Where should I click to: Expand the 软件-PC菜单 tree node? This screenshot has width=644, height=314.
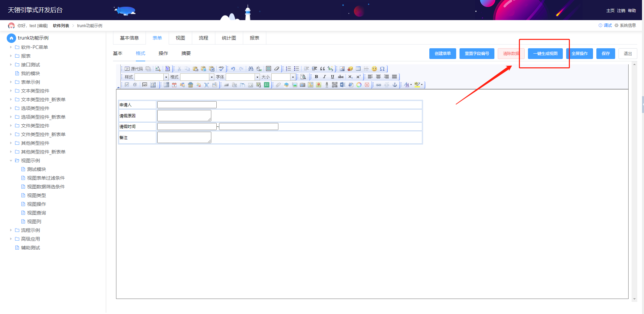11,47
